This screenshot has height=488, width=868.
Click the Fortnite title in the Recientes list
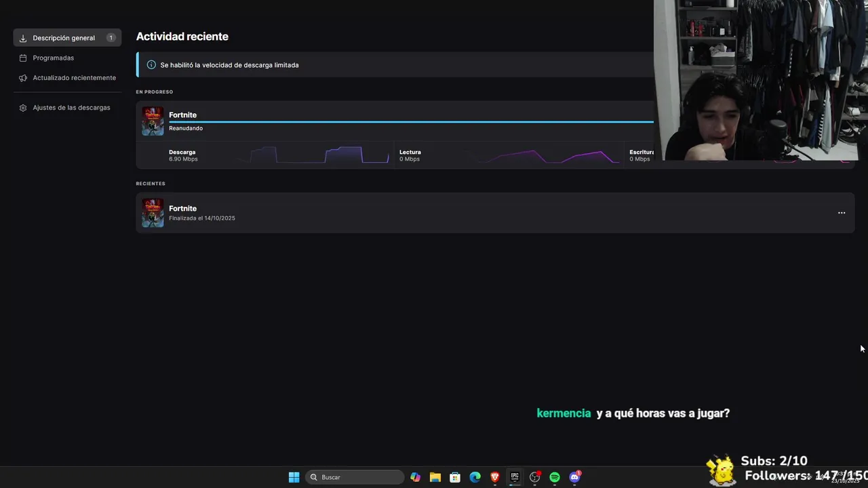click(182, 209)
